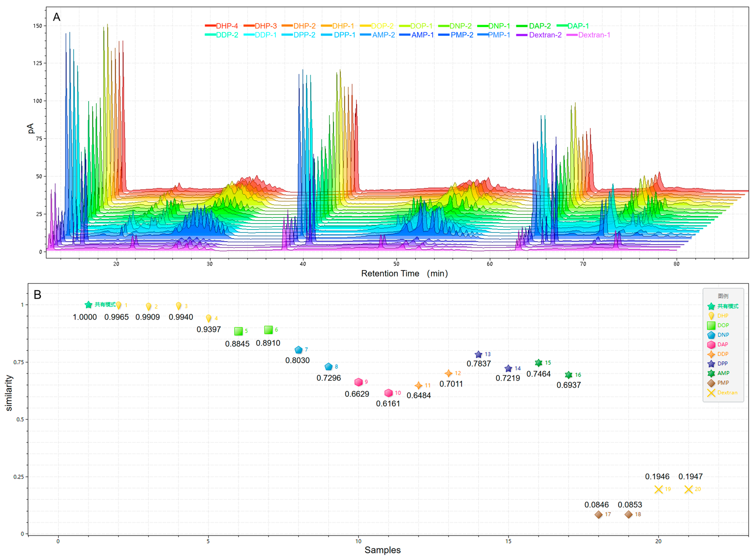The height and width of the screenshot is (559, 756).
Task: Select the purple DPP star marker 13
Action: point(478,355)
